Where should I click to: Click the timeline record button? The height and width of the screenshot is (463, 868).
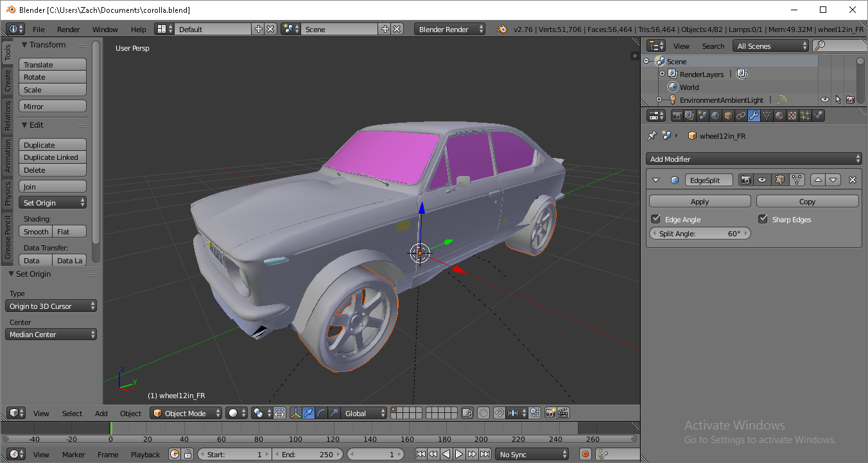[585, 454]
